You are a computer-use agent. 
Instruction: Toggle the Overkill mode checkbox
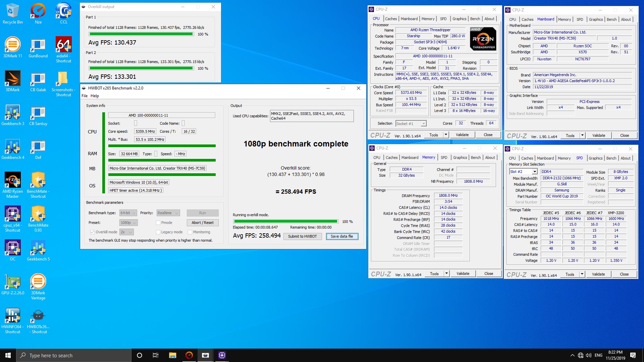(92, 232)
